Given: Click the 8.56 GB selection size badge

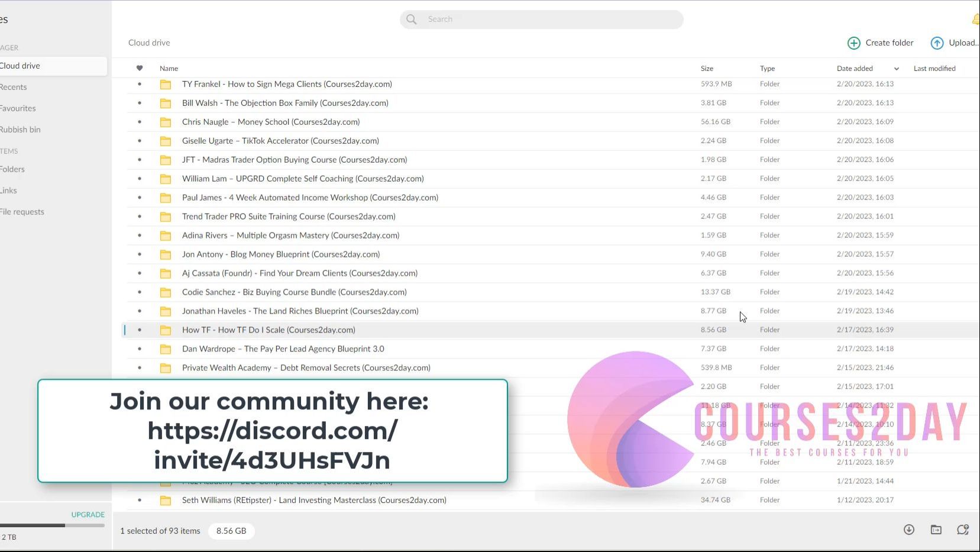Looking at the screenshot, I should click(231, 531).
